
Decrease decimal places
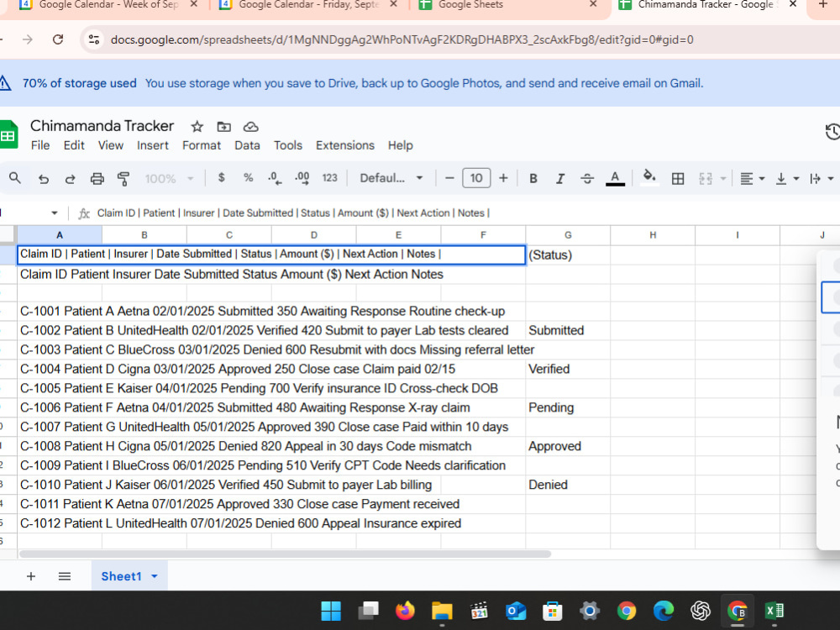(275, 178)
